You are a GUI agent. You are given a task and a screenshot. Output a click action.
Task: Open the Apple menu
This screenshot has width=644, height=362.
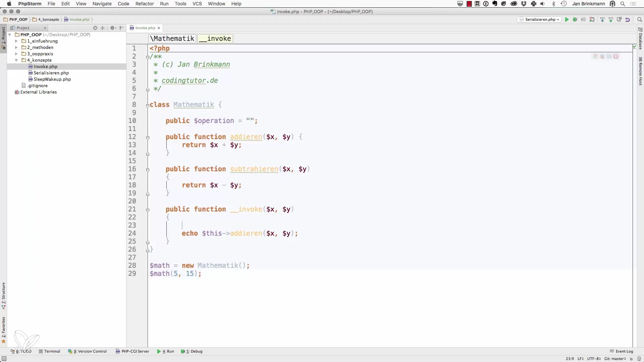coord(9,4)
